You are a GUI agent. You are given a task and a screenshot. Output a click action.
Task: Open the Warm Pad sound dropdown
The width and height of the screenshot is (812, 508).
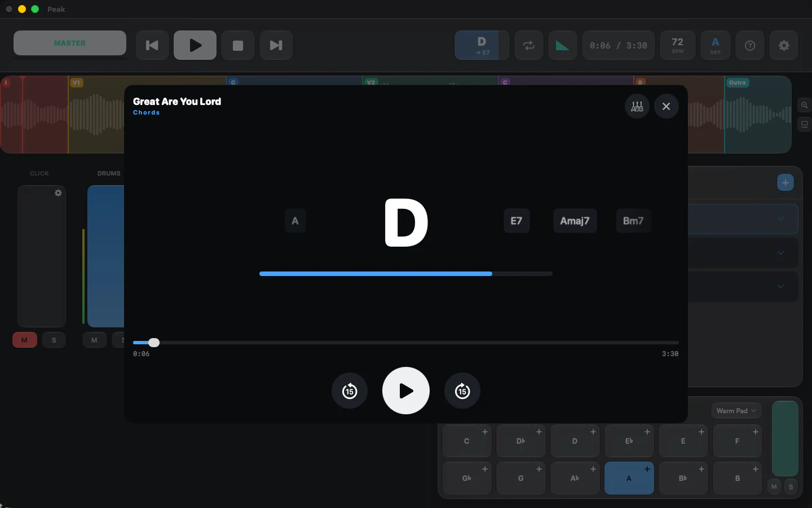point(736,411)
